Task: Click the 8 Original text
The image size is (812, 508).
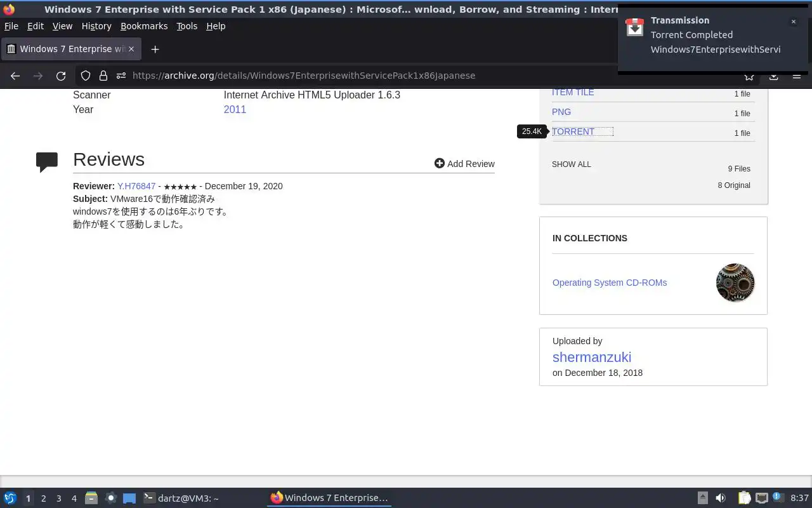Action: click(734, 185)
